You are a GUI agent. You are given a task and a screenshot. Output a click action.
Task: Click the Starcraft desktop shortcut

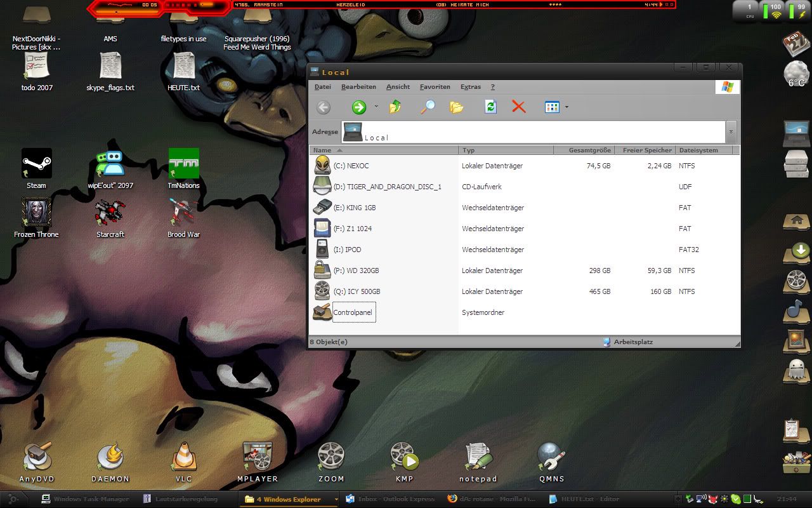coord(110,218)
